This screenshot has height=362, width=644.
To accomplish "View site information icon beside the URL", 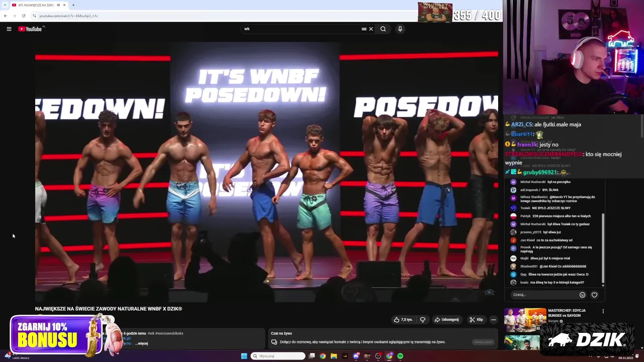I will (x=34, y=16).
